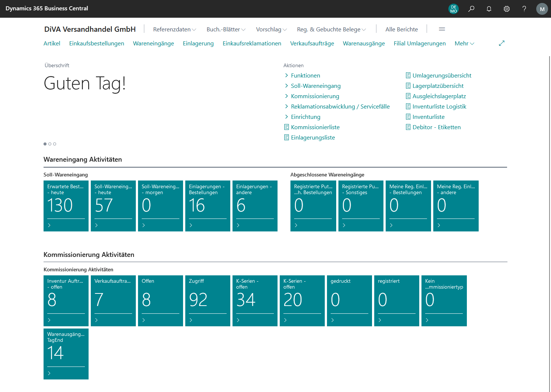Open Inventur Auftr... offen tile
The height and width of the screenshot is (392, 551).
pos(66,301)
